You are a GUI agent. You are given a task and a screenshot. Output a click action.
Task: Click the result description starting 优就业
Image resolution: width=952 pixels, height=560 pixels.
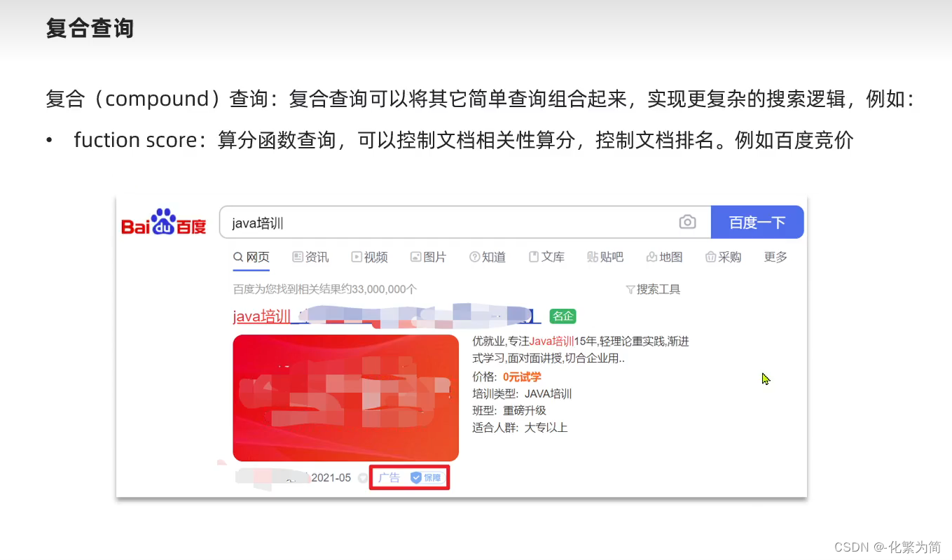(581, 349)
